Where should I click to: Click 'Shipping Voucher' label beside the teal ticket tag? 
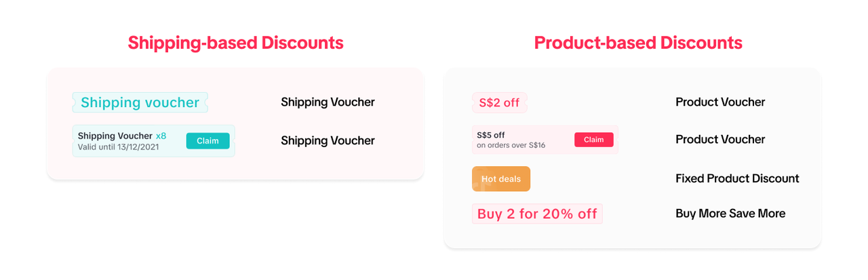pos(328,102)
